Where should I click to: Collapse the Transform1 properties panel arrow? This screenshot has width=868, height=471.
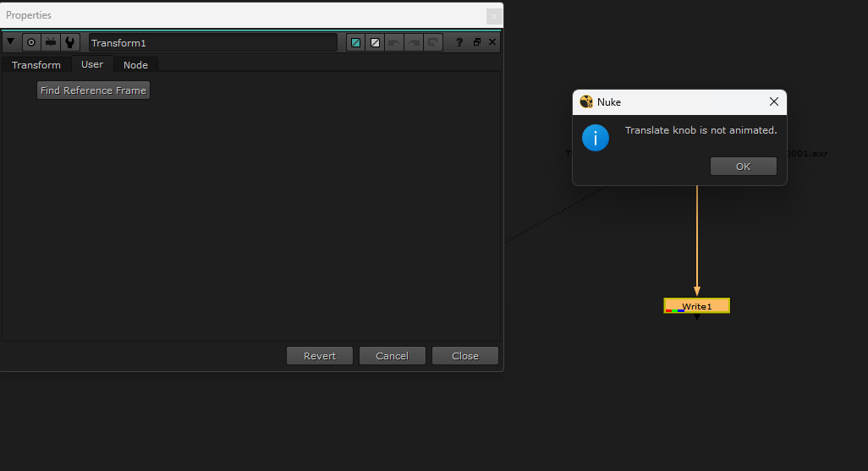11,42
